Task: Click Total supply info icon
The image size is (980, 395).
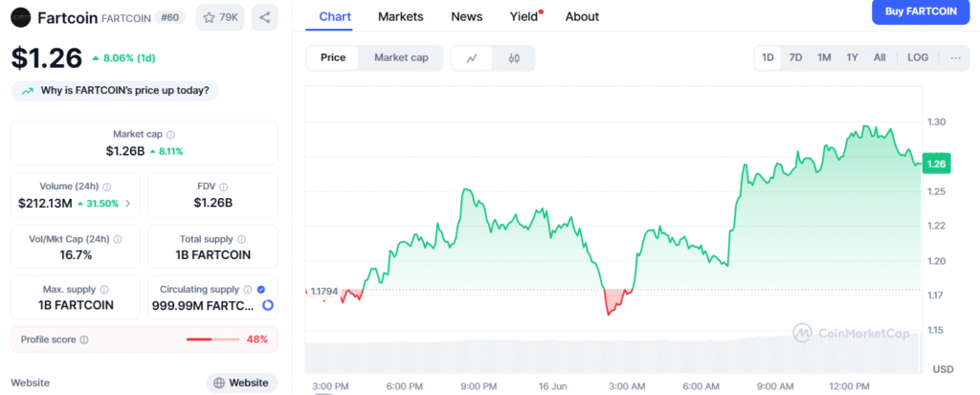Action: click(x=242, y=239)
